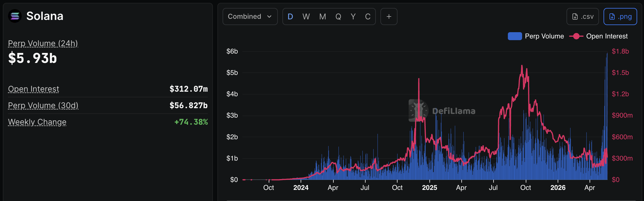The height and width of the screenshot is (201, 644).
Task: Click the $56.827b 30d volume value
Action: click(x=189, y=105)
